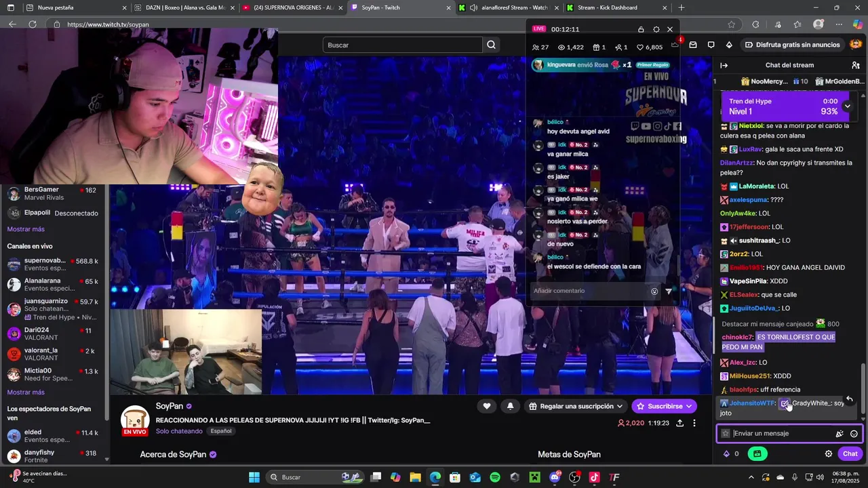The image size is (868, 488).
Task: Open overlay widget settings gear
Action: [656, 29]
